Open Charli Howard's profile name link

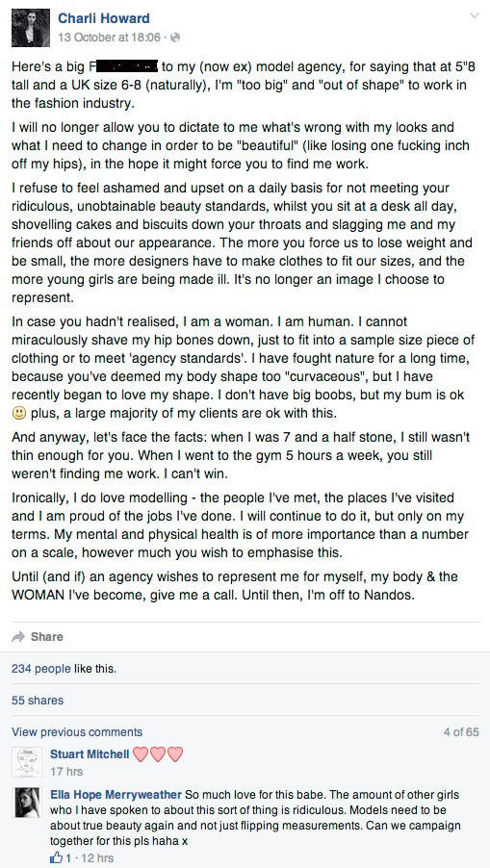(104, 18)
